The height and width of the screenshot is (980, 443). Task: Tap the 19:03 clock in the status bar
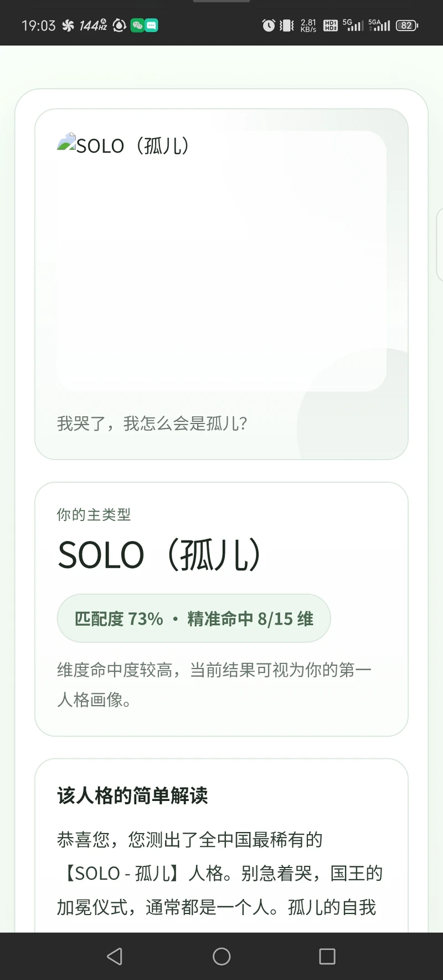pos(39,25)
